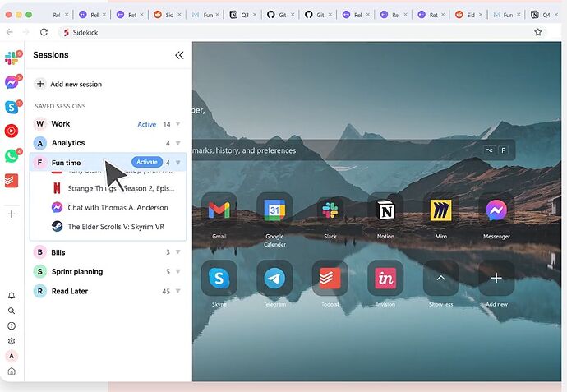Click Add new shortcut tile

click(x=496, y=278)
